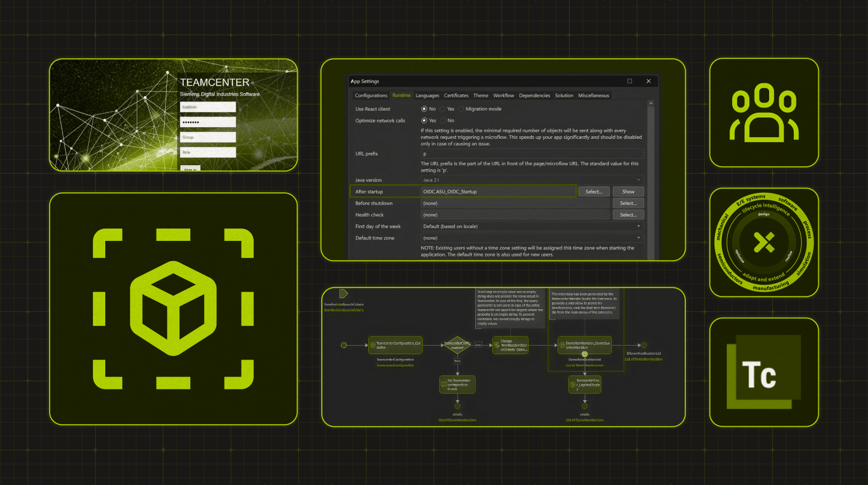868x485 pixels.
Task: Select the 'No Teamcenter configuration found' message node
Action: [x=458, y=385]
